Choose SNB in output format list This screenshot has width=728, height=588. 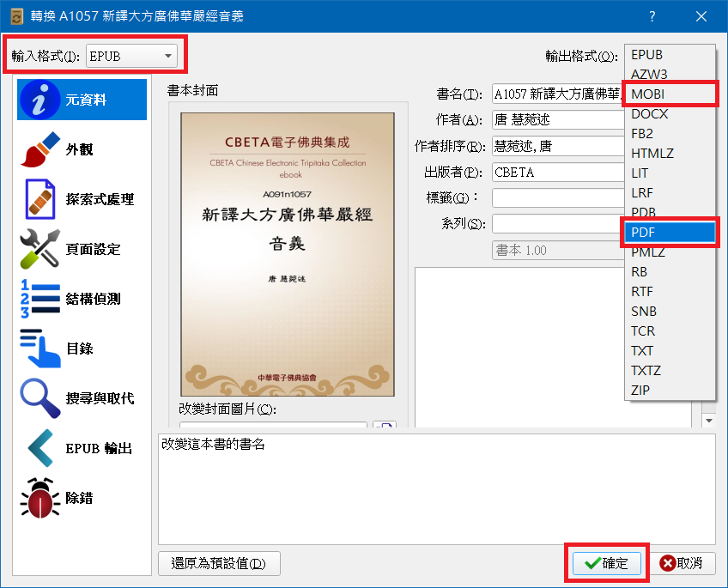click(x=670, y=311)
